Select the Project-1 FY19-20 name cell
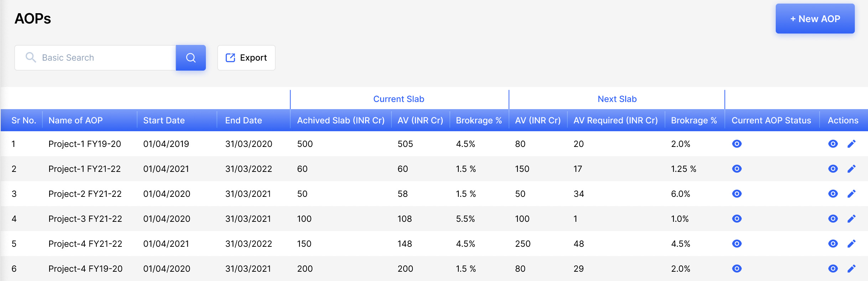 (85, 144)
